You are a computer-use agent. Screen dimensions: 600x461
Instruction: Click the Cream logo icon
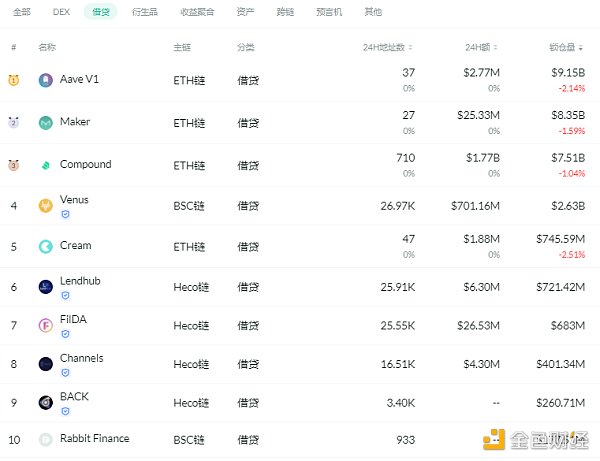pos(46,246)
